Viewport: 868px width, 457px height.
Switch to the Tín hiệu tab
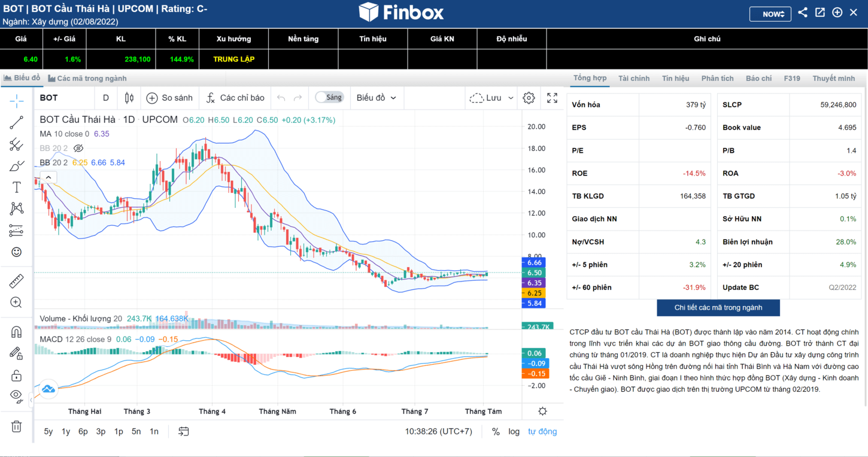(x=675, y=78)
